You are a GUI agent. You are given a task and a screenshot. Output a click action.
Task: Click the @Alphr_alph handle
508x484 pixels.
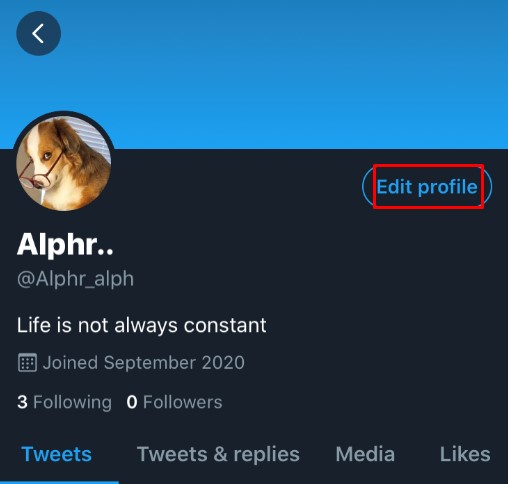click(75, 279)
